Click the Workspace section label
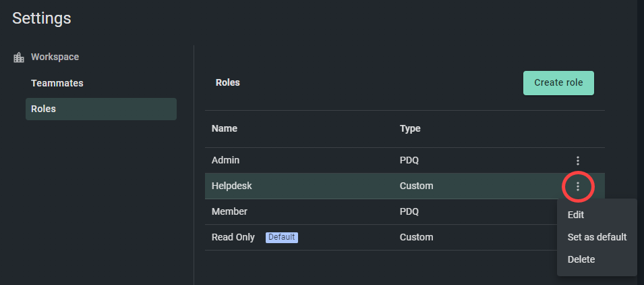Image resolution: width=644 pixels, height=285 pixels. tap(55, 57)
